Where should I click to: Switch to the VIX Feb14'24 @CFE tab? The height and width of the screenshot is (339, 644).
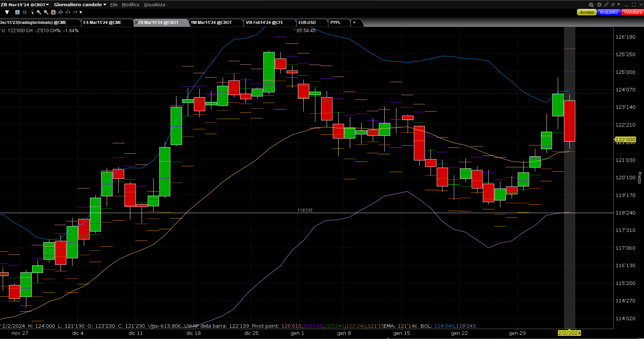264,23
